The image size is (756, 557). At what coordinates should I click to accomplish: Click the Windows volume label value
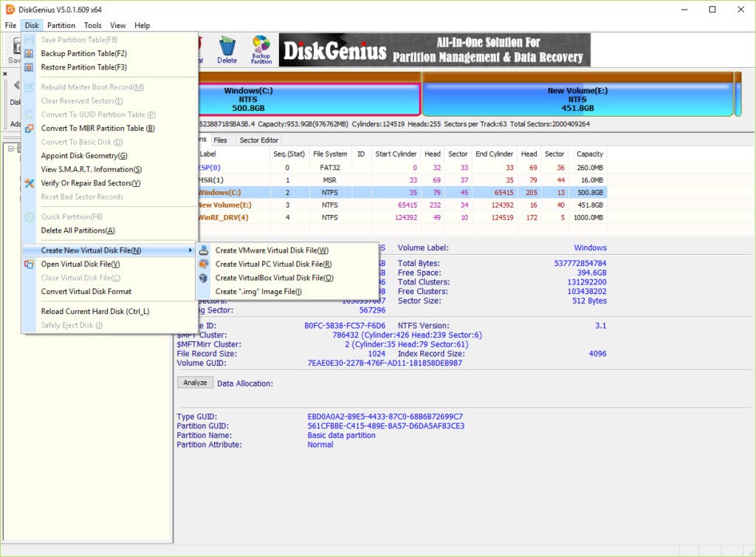(590, 248)
